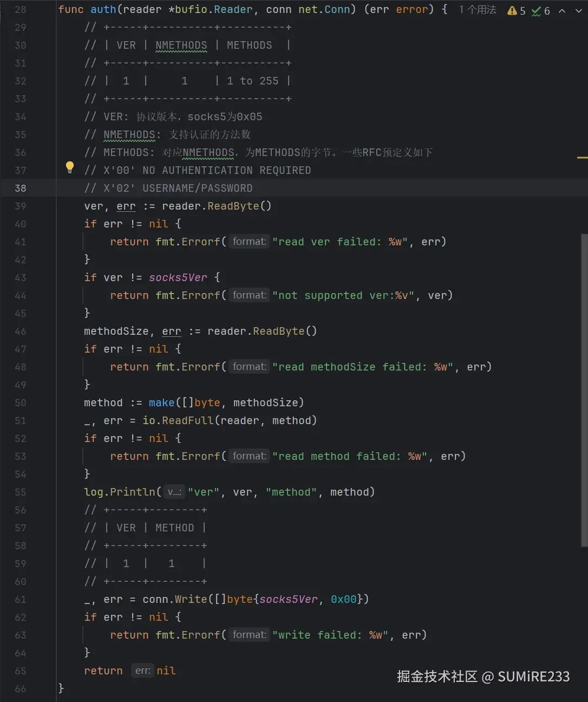Click socks5Ver in conn.Write call
588x702 pixels.
[289, 599]
